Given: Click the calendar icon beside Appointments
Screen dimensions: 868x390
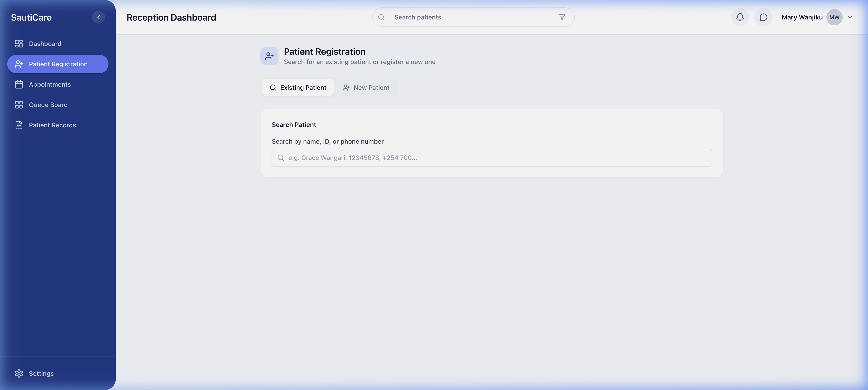Looking at the screenshot, I should pyautogui.click(x=19, y=85).
